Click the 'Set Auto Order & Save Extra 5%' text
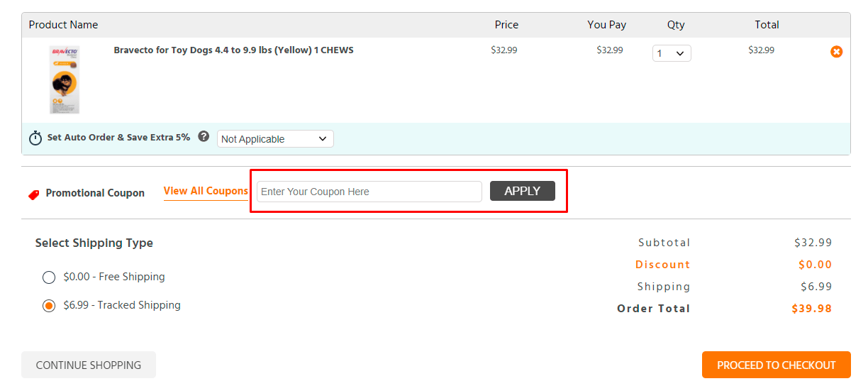The width and height of the screenshot is (868, 386). pyautogui.click(x=118, y=138)
